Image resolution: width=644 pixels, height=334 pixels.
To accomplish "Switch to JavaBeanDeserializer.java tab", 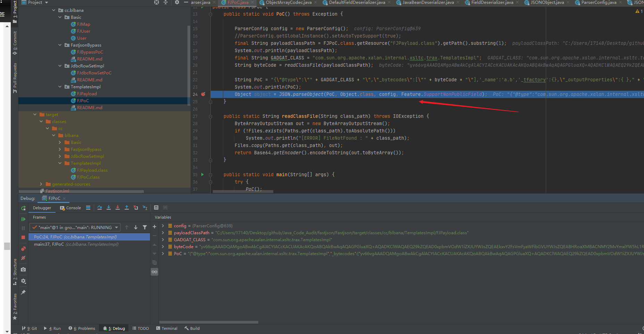I will [428, 2].
